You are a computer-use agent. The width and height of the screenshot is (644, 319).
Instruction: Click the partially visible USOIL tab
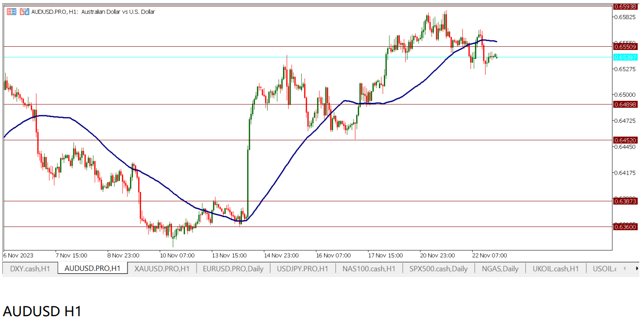(x=604, y=269)
